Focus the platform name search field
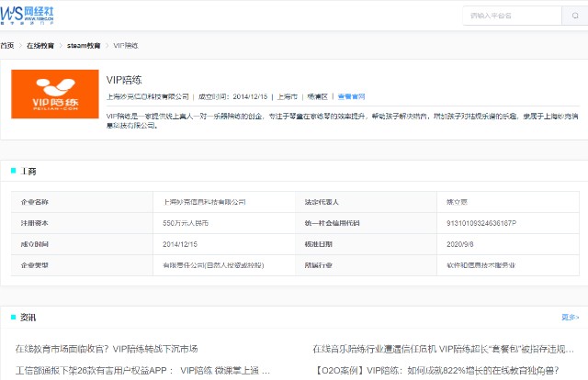Image resolution: width=588 pixels, height=380 pixels. click(513, 16)
